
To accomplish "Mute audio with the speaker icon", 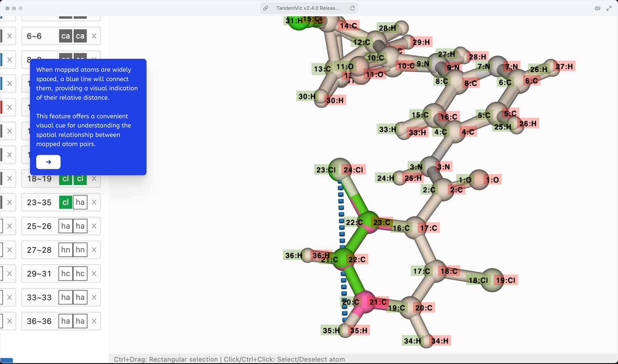I will (x=597, y=8).
